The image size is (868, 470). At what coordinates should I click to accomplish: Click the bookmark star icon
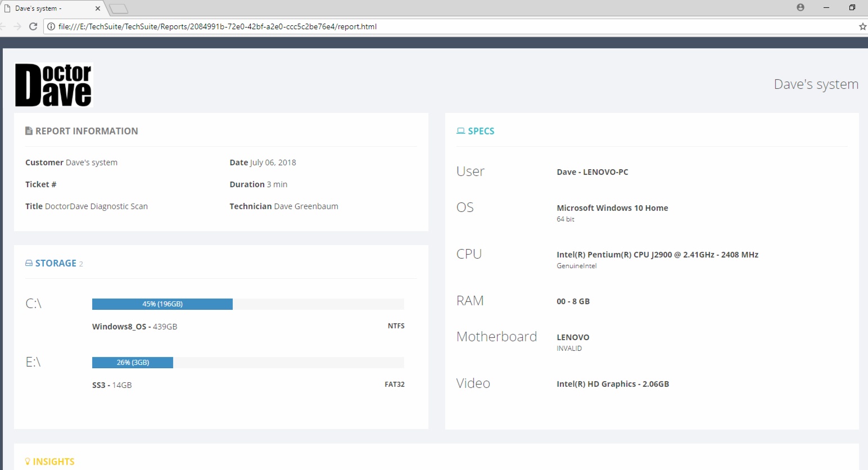[864, 26]
